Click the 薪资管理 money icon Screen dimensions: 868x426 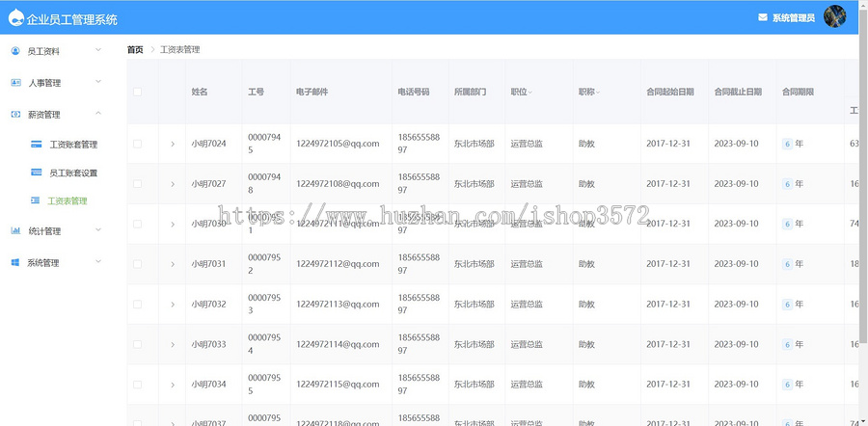(x=16, y=115)
